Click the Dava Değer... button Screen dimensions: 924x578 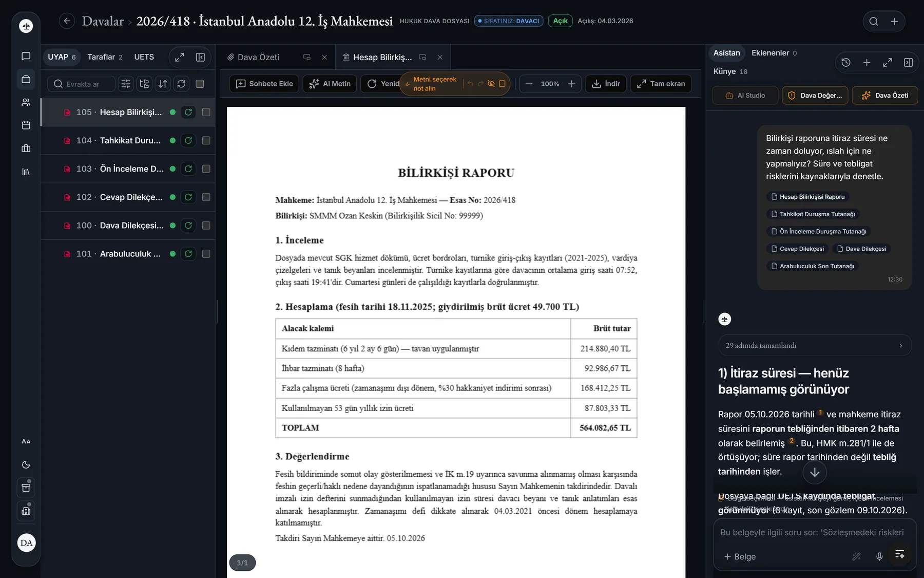point(816,96)
